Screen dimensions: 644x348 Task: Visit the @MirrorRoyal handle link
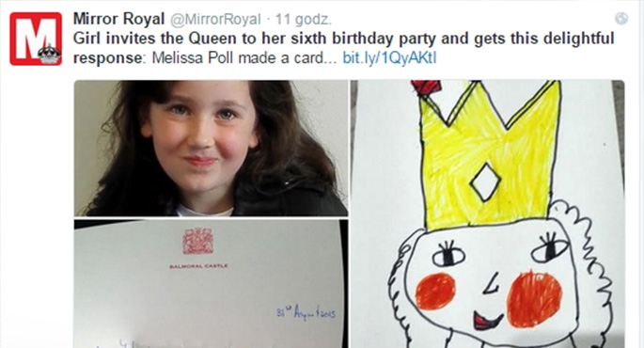(215, 20)
